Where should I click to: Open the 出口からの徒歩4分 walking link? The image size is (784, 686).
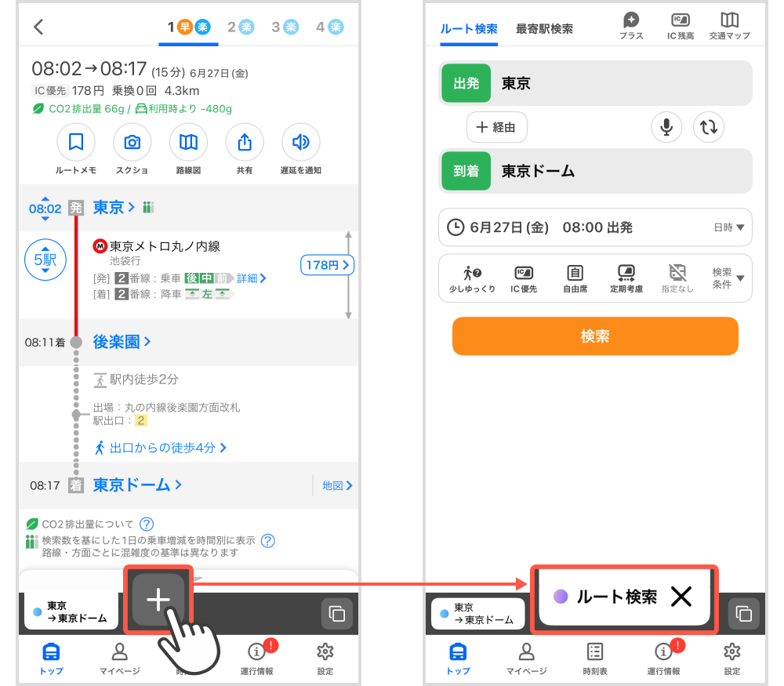[160, 448]
